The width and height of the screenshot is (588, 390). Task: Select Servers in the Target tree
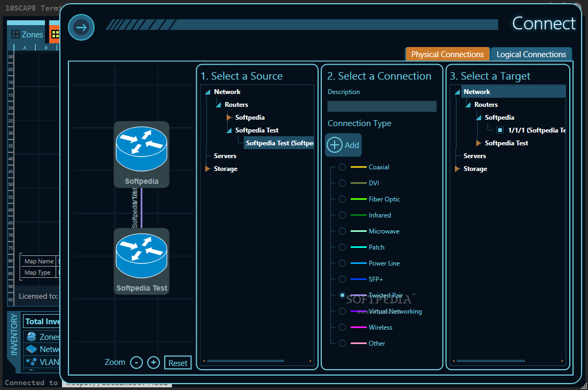(x=474, y=156)
